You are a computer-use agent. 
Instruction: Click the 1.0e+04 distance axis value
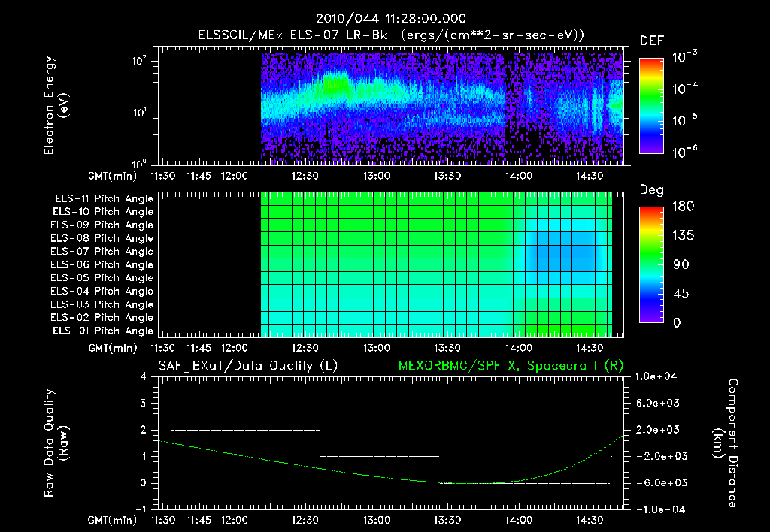656,377
